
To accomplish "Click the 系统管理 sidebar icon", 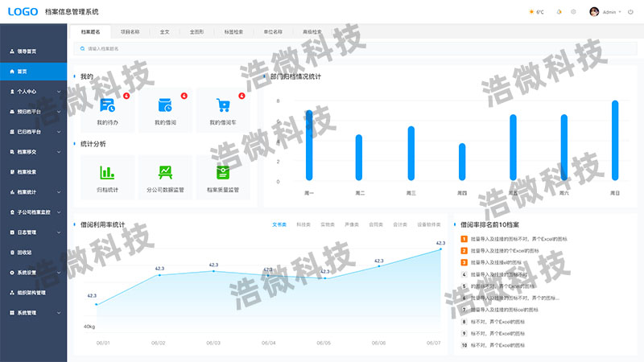I will [x=12, y=313].
